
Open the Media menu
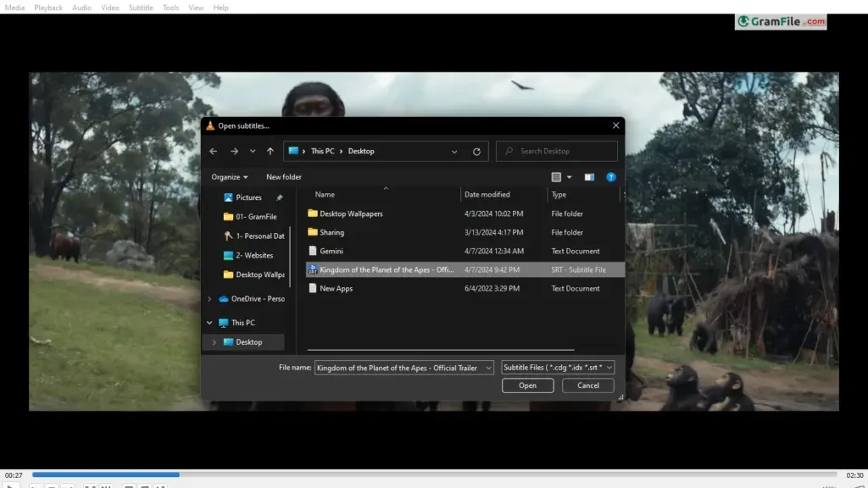(14, 8)
